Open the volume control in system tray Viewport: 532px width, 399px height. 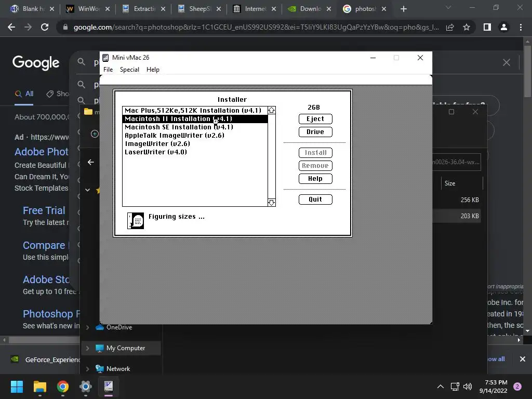click(468, 387)
